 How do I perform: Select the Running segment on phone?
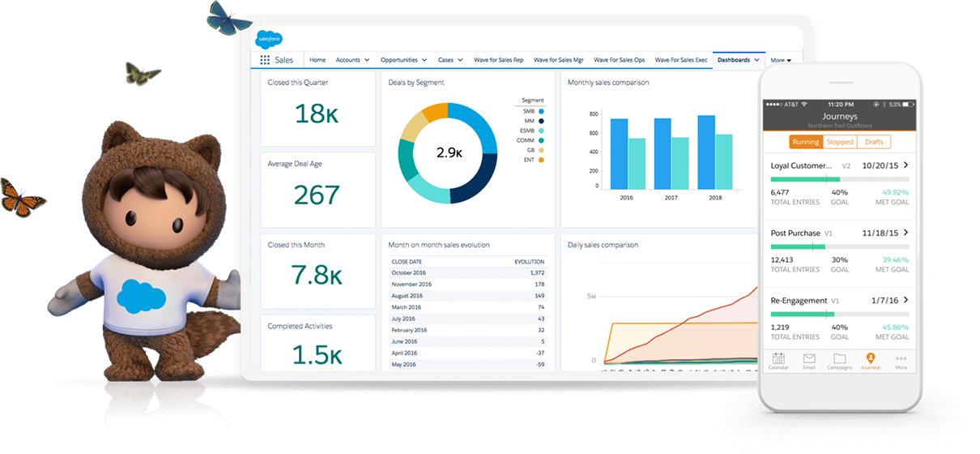[806, 142]
